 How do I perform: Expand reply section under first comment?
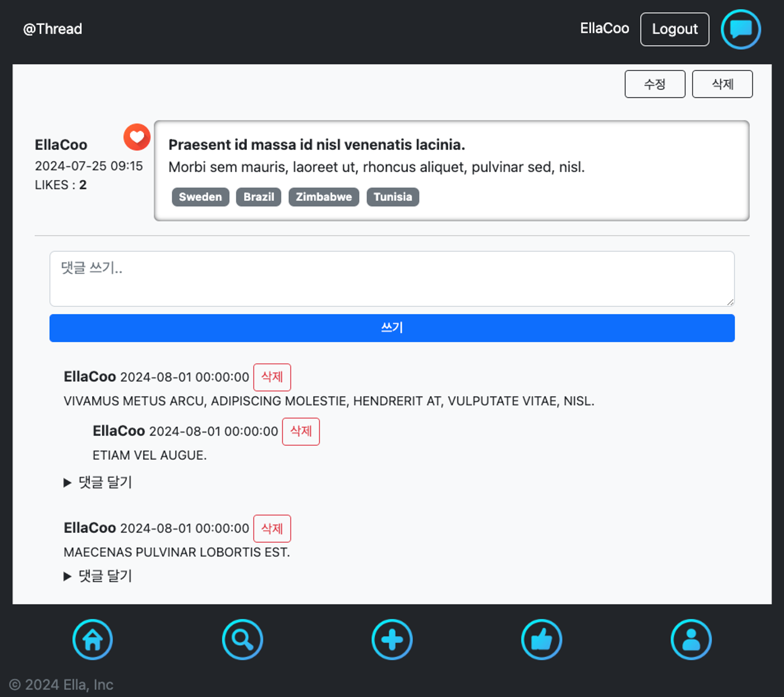pos(98,482)
